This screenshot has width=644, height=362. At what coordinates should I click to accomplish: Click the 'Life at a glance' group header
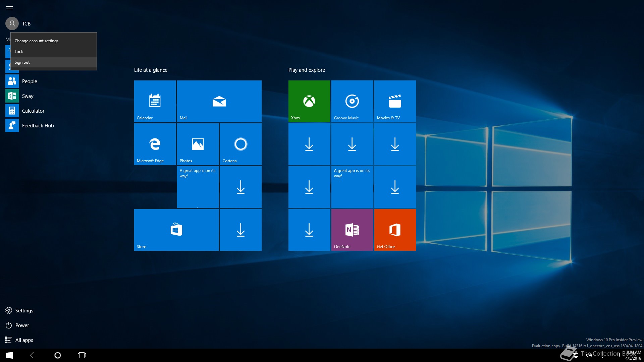[151, 70]
